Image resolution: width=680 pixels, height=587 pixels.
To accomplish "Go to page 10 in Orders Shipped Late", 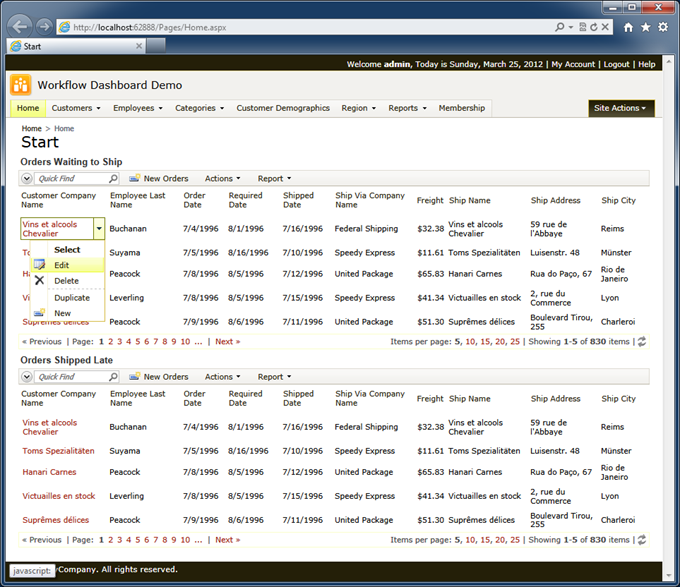I will click(185, 540).
